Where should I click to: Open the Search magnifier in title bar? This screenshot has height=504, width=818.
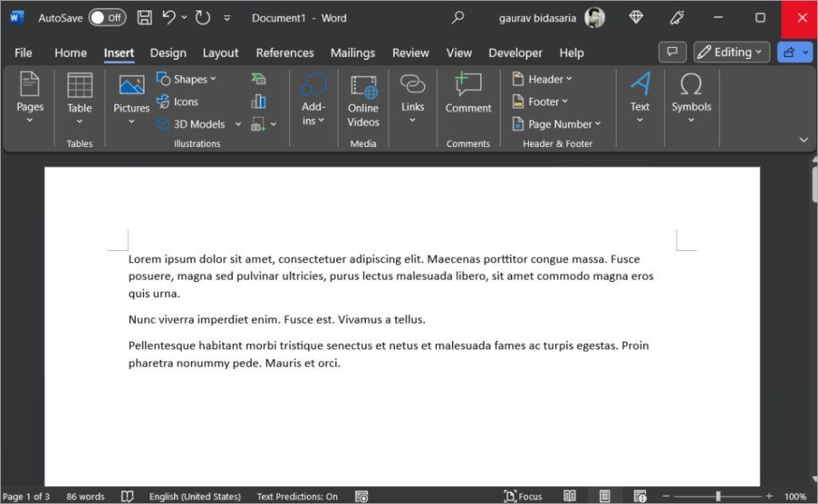coord(458,18)
